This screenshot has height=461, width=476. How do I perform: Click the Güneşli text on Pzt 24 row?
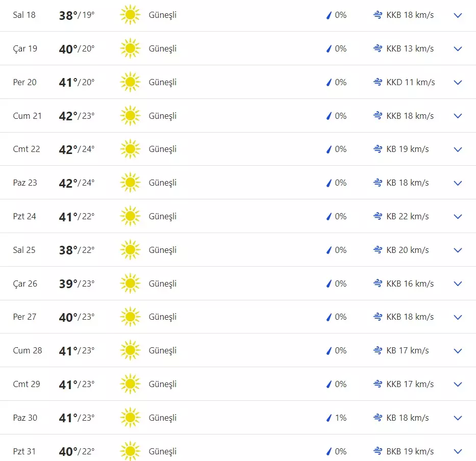(x=162, y=216)
